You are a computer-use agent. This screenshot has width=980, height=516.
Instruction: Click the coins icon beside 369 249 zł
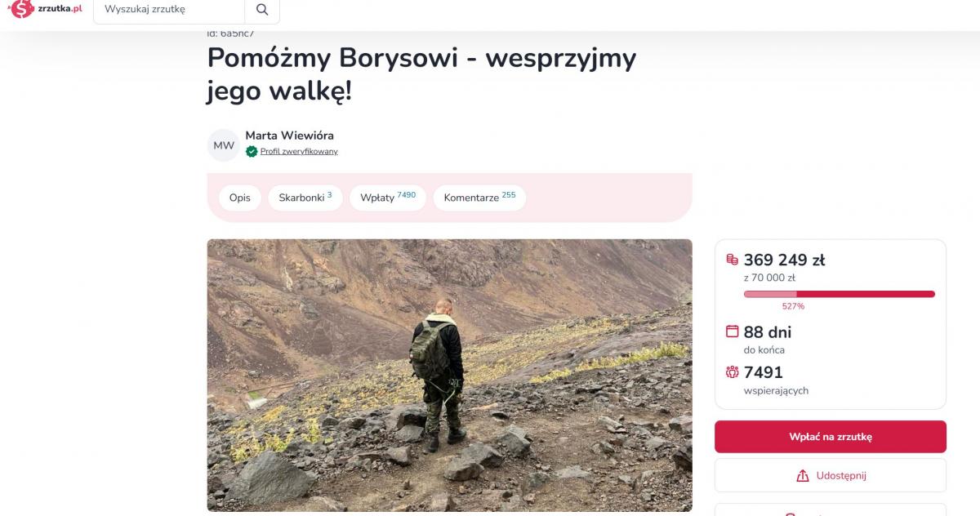(733, 260)
